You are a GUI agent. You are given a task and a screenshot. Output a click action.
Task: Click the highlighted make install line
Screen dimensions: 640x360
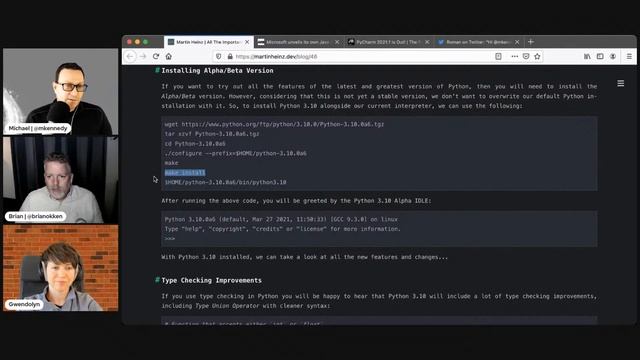(185, 173)
